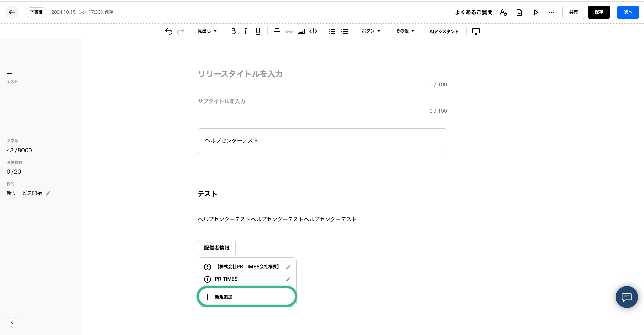Click the preview play icon
This screenshot has height=335, width=644.
pyautogui.click(x=536, y=12)
